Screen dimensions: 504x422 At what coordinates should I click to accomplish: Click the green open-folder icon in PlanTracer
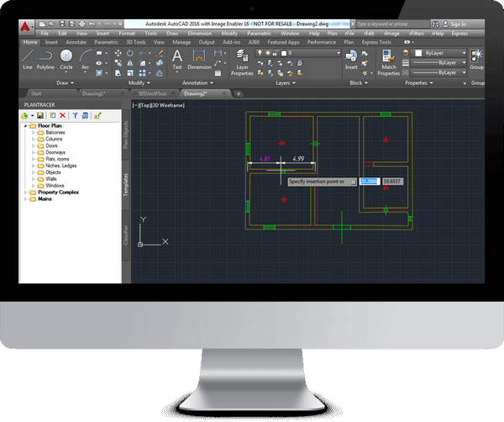tap(24, 115)
